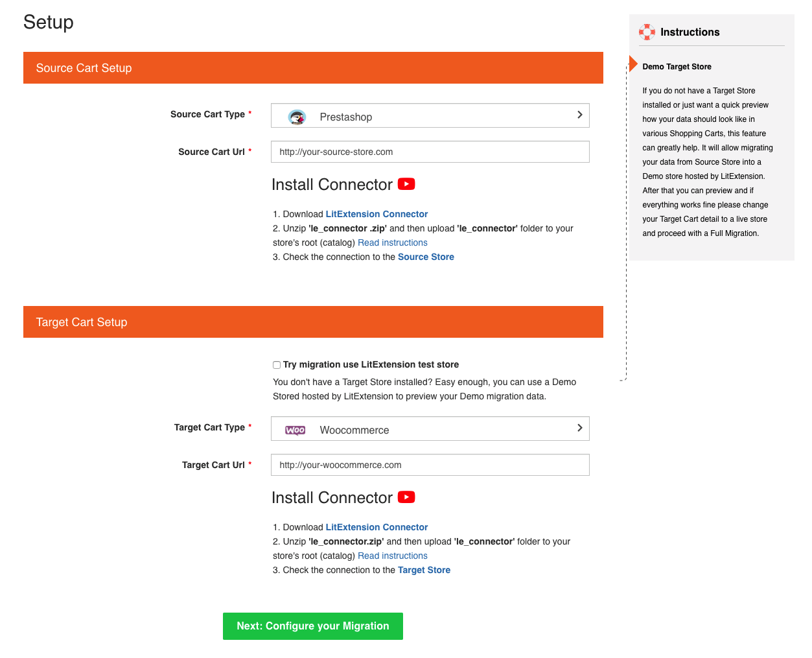Open the Target Cart Type dropdown
This screenshot has width=812, height=658.
point(430,429)
